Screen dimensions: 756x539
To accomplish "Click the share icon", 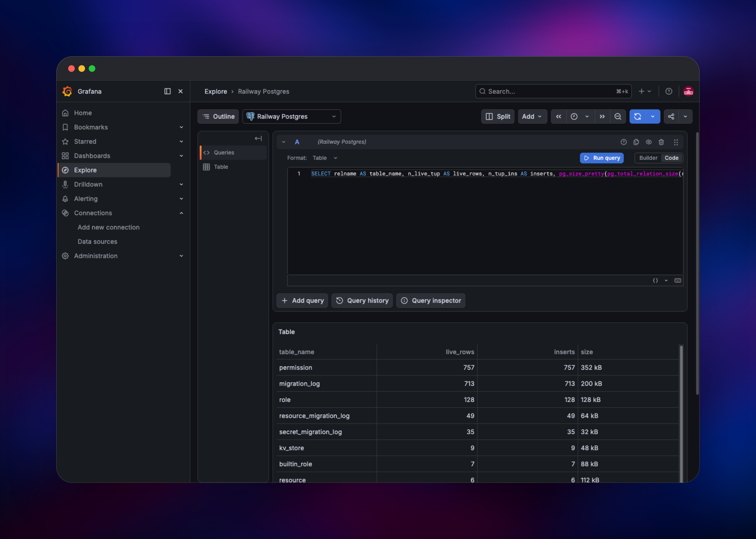I will click(671, 117).
